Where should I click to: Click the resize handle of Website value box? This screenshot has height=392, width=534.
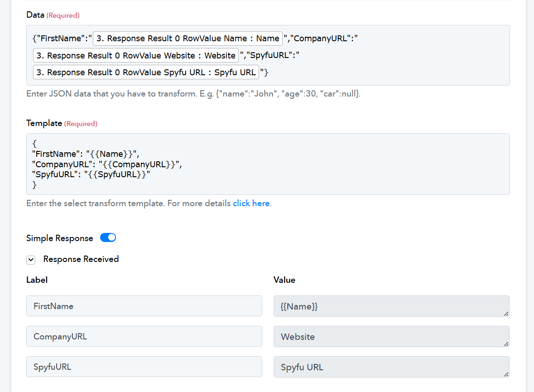[506, 344]
